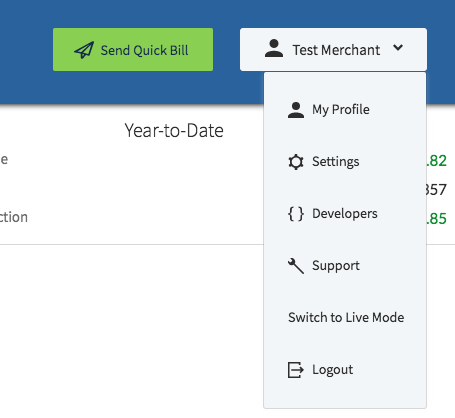Open My Profile from the menu
The image size is (455, 418).
[345, 109]
